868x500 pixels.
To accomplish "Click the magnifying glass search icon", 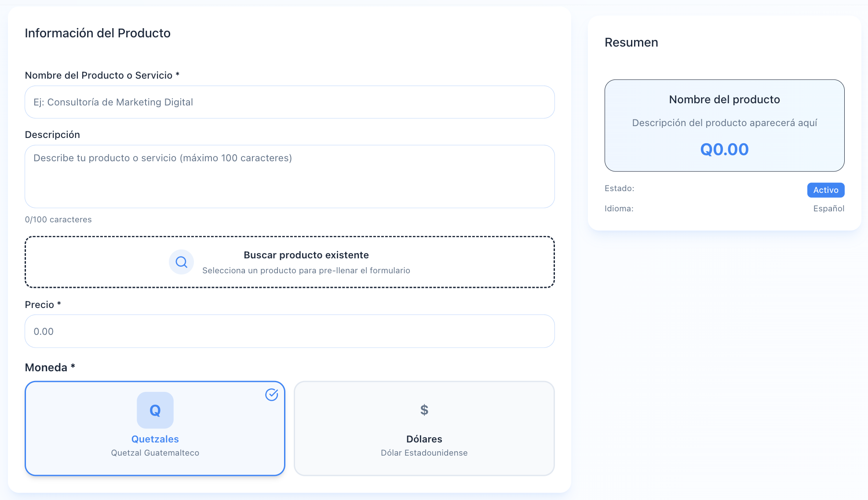I will pyautogui.click(x=181, y=262).
